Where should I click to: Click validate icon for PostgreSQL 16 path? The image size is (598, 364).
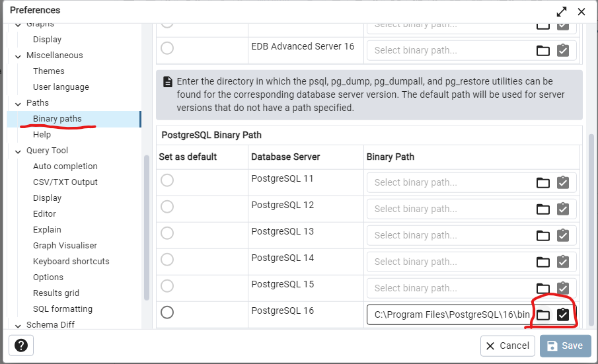point(562,314)
